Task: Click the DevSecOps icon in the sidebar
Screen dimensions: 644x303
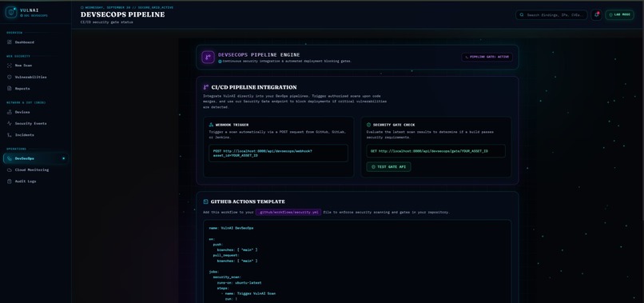Action: [x=10, y=158]
